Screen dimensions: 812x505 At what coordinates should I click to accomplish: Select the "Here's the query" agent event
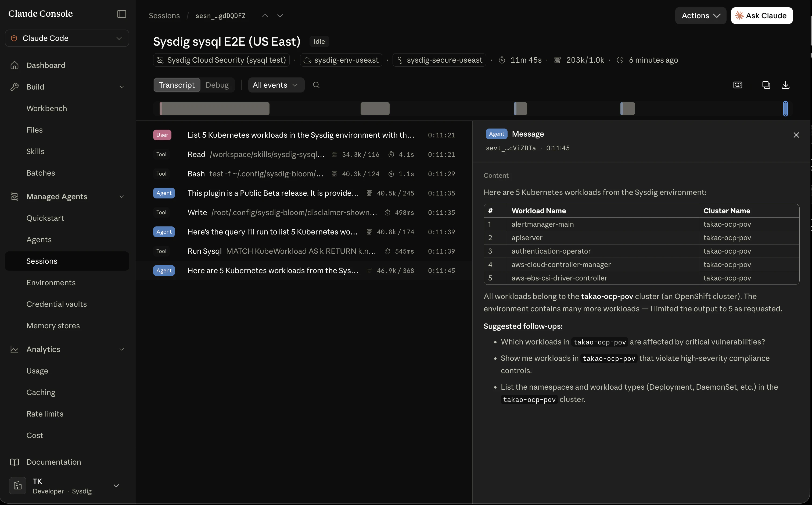304,232
